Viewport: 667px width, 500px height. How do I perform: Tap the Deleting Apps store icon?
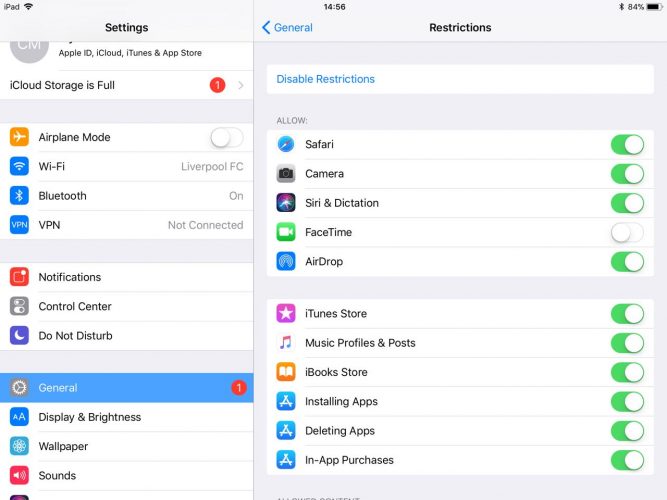click(286, 431)
